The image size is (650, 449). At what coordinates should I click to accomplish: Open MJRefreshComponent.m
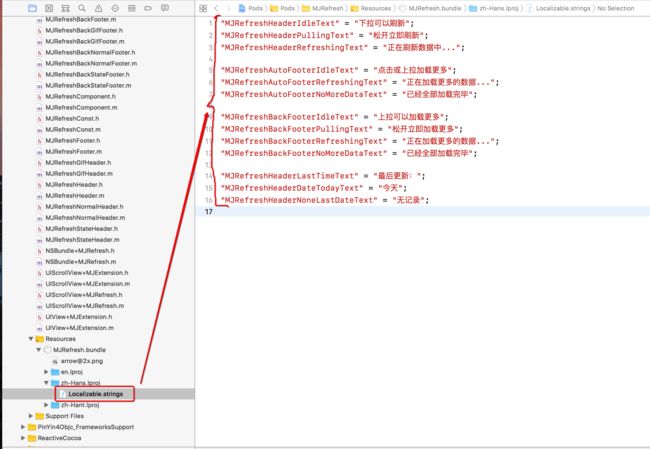81,107
